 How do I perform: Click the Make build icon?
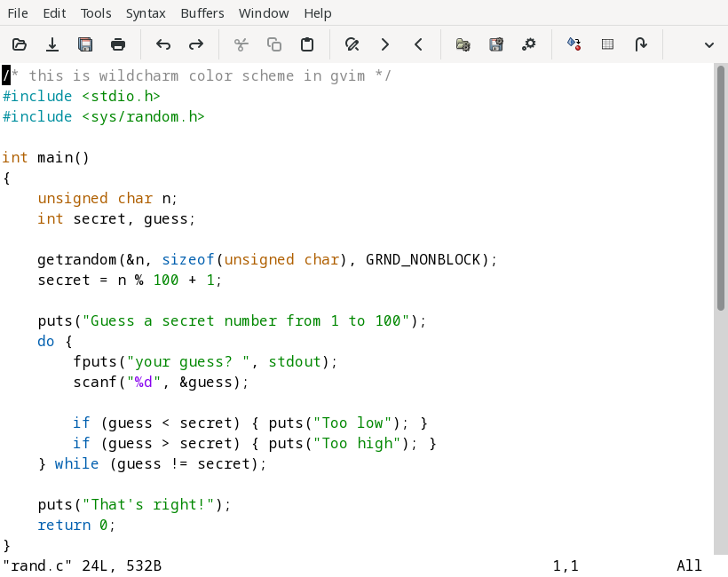(x=574, y=44)
